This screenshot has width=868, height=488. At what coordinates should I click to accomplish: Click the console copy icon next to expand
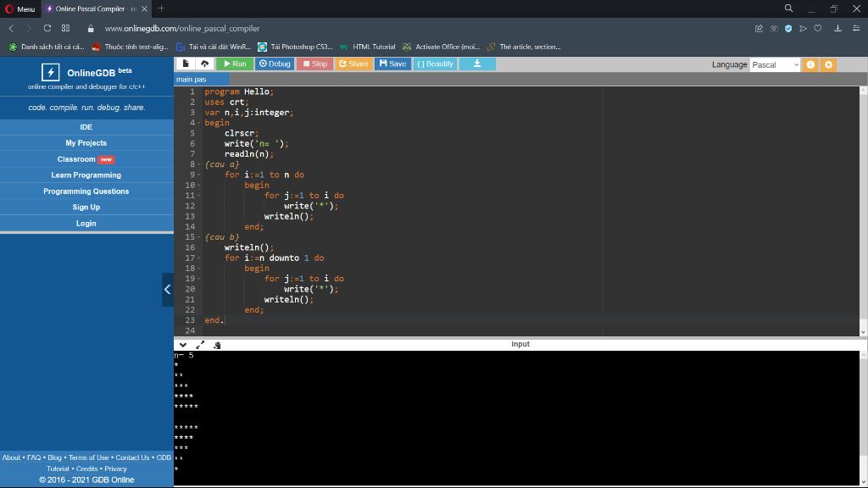(217, 345)
